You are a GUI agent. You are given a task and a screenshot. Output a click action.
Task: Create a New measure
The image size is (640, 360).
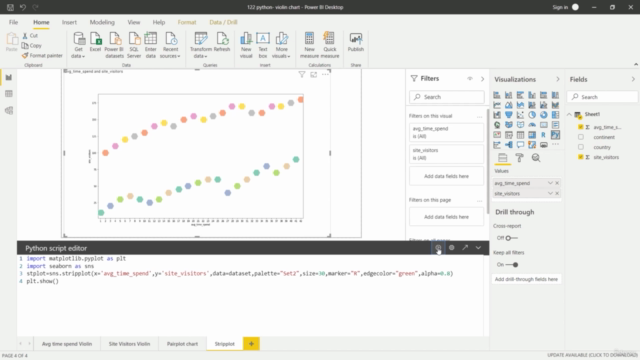[309, 45]
